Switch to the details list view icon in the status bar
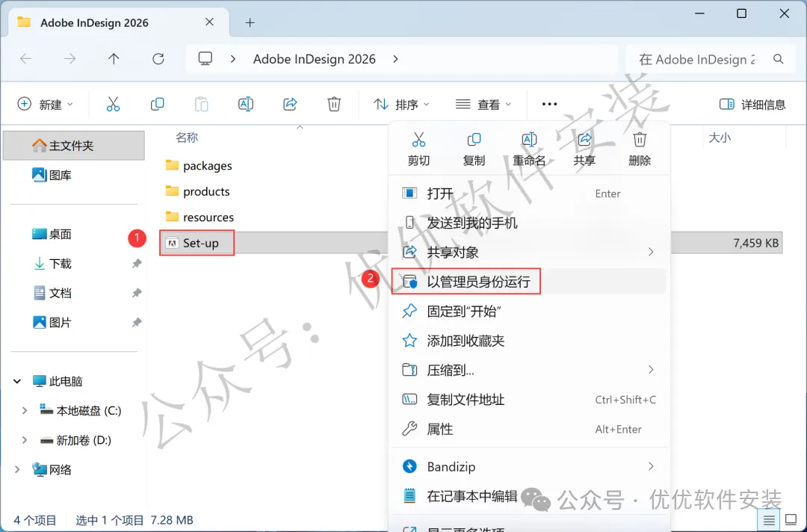The width and height of the screenshot is (807, 532). (769, 520)
